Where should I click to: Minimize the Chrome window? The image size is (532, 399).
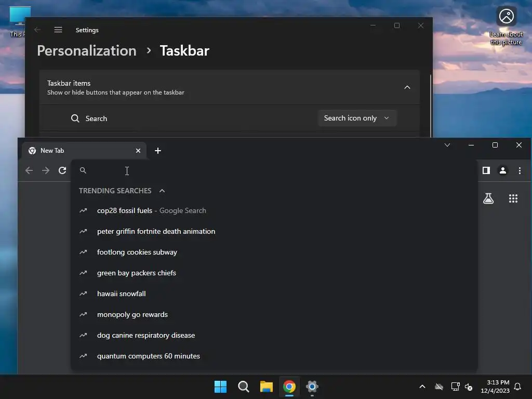(471, 145)
